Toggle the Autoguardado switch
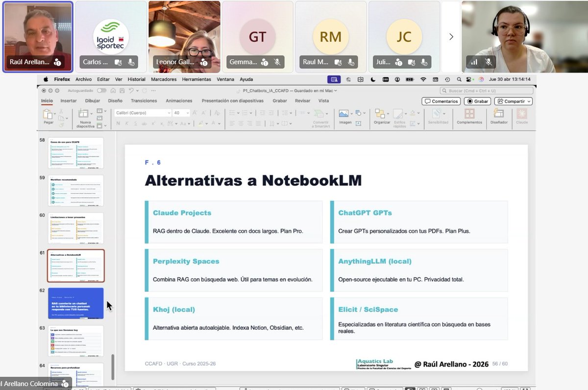The width and height of the screenshot is (588, 390). coord(101,91)
